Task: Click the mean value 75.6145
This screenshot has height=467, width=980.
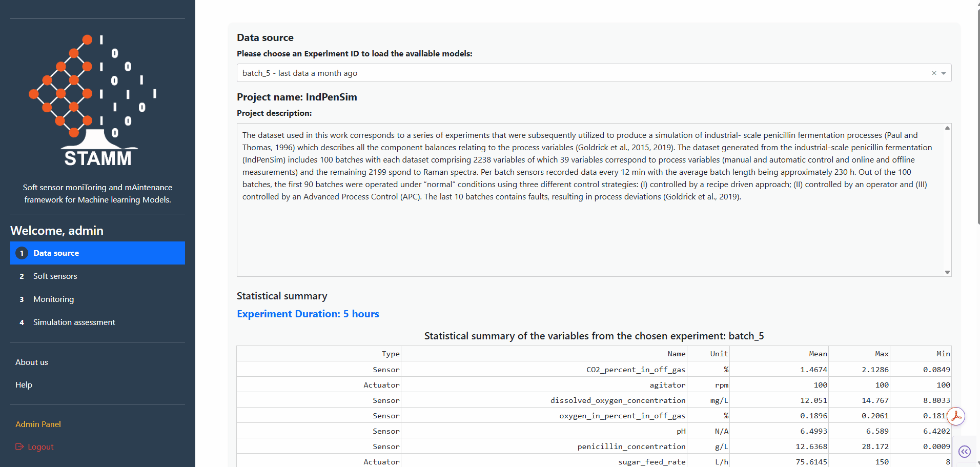Action: click(x=811, y=462)
